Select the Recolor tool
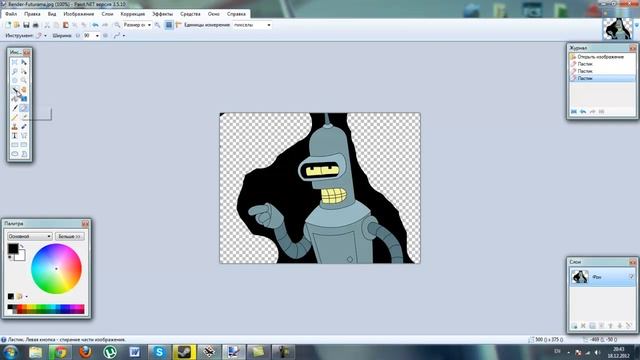Viewport: 640px width, 360px height. click(24, 127)
